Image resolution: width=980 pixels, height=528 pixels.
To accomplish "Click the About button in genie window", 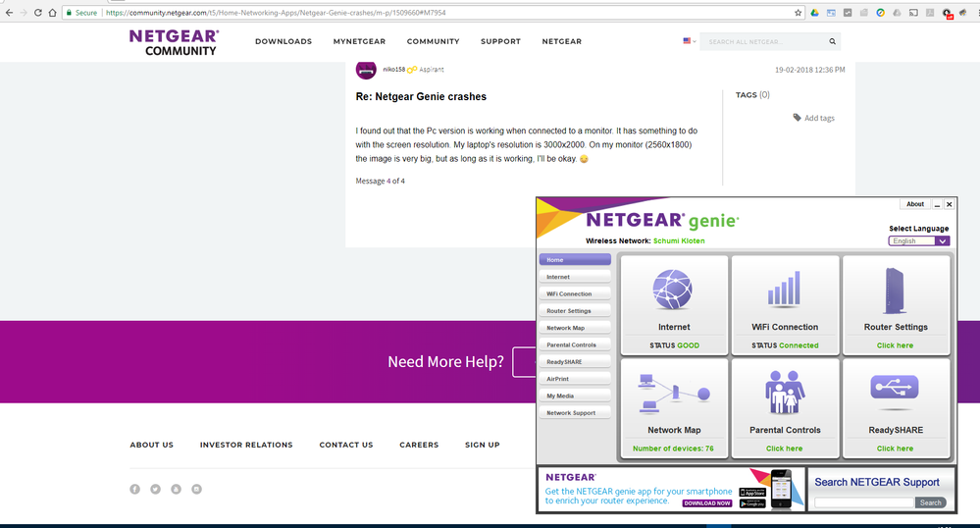I will [915, 204].
